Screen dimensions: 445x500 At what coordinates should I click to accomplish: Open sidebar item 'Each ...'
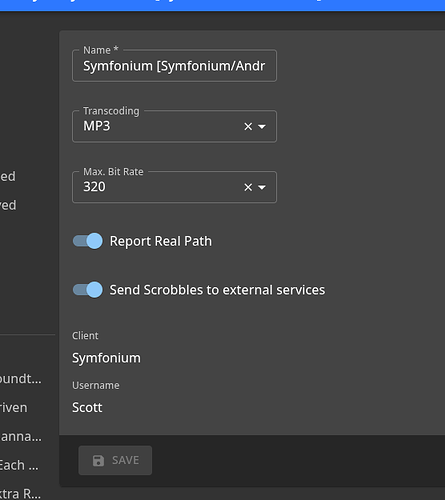[x=19, y=465]
